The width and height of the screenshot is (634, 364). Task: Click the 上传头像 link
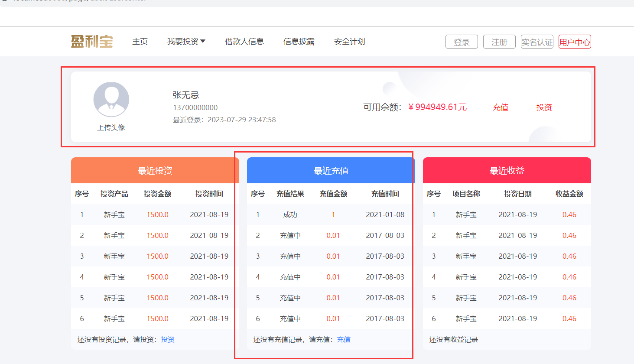[x=111, y=127]
